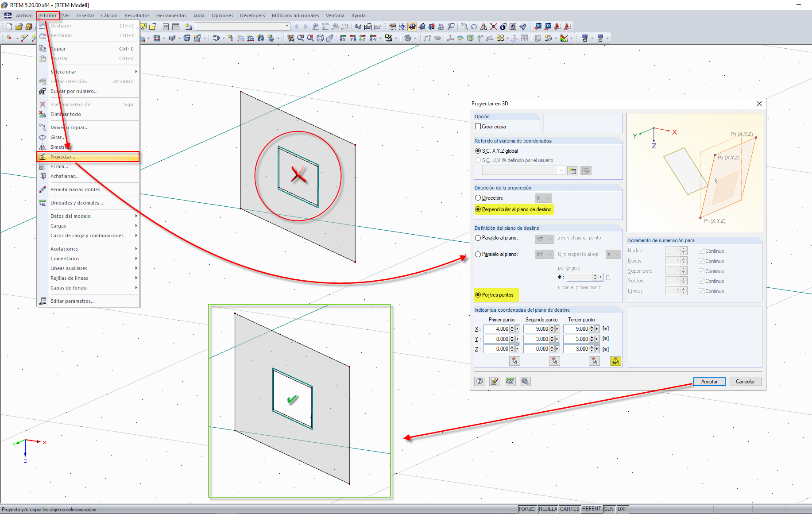Open the Herramientas menu

pos(171,16)
